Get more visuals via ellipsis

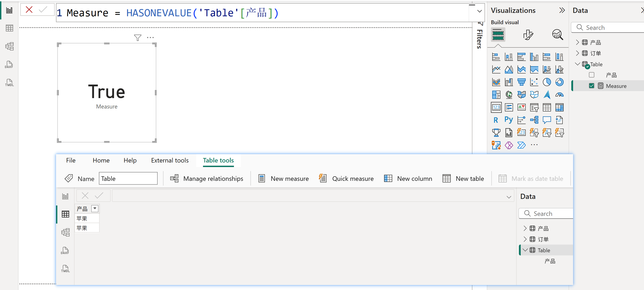[534, 145]
